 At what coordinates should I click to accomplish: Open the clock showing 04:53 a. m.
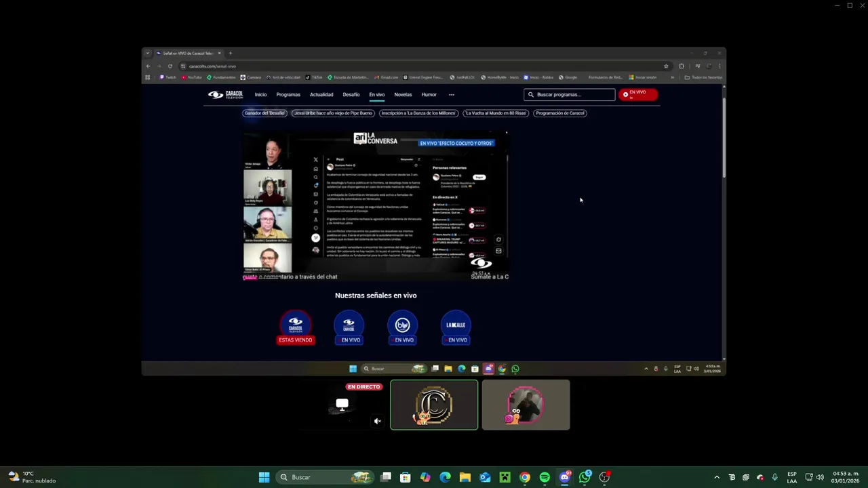[846, 477]
